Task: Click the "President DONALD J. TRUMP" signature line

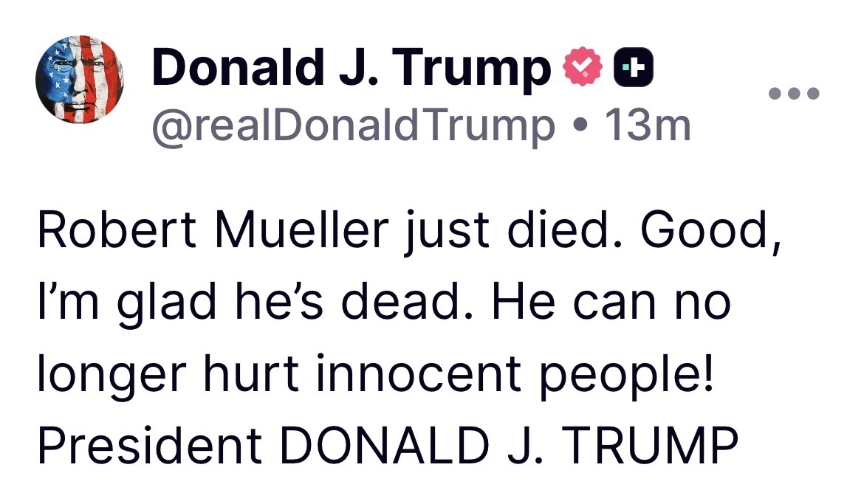Action: click(388, 444)
